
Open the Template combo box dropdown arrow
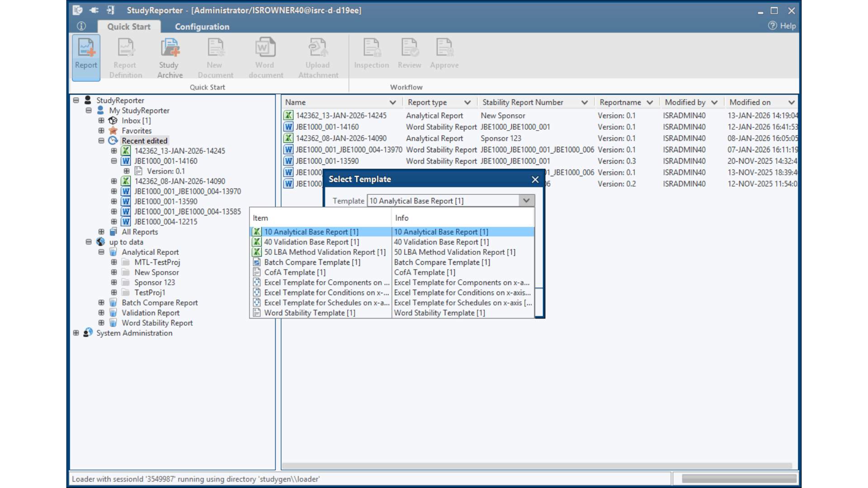pyautogui.click(x=526, y=201)
